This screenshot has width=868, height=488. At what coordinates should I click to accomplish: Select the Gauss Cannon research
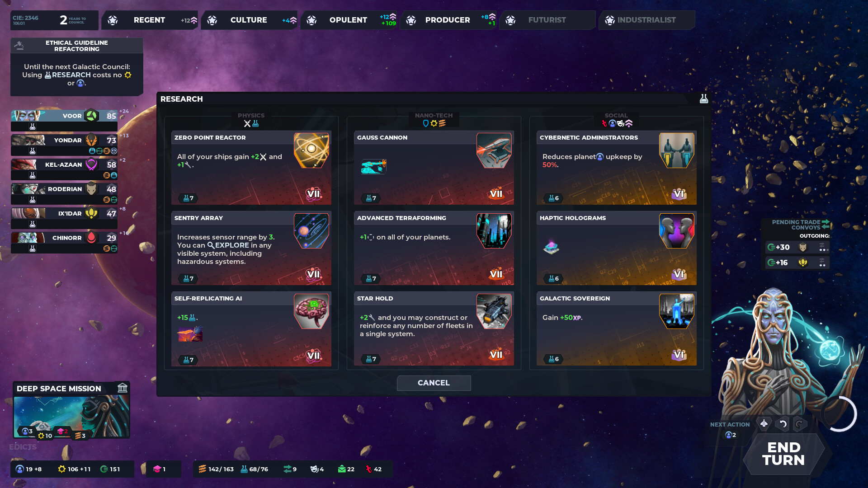[x=434, y=167]
